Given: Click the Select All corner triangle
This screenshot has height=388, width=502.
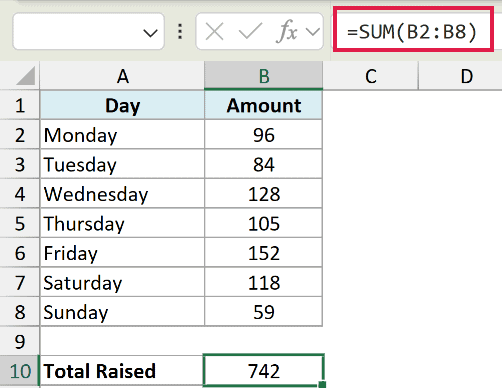Looking at the screenshot, I should click(25, 75).
